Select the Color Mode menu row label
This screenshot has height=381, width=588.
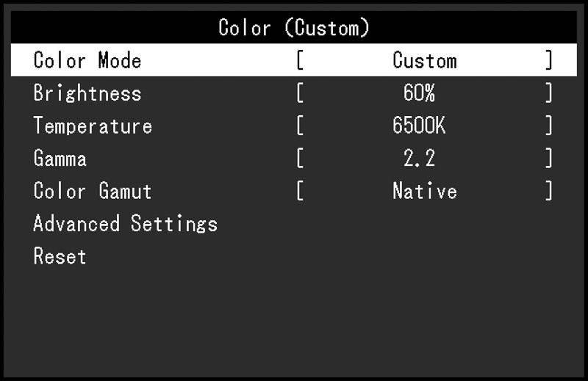point(87,60)
